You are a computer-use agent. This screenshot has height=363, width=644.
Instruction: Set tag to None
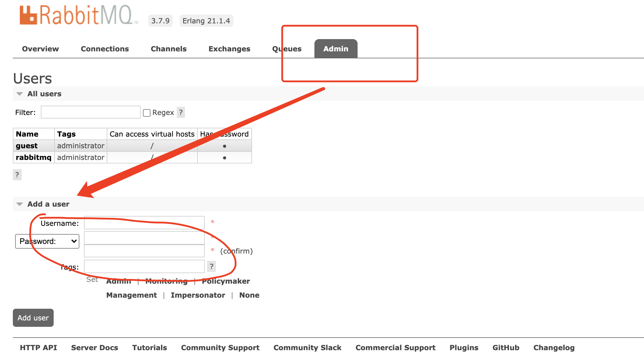(x=249, y=295)
